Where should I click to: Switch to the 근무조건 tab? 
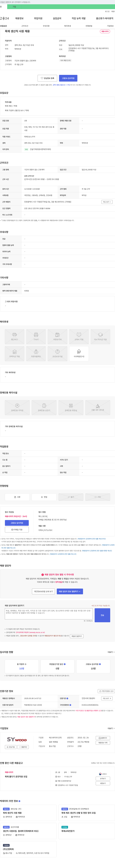tap(25, 26)
